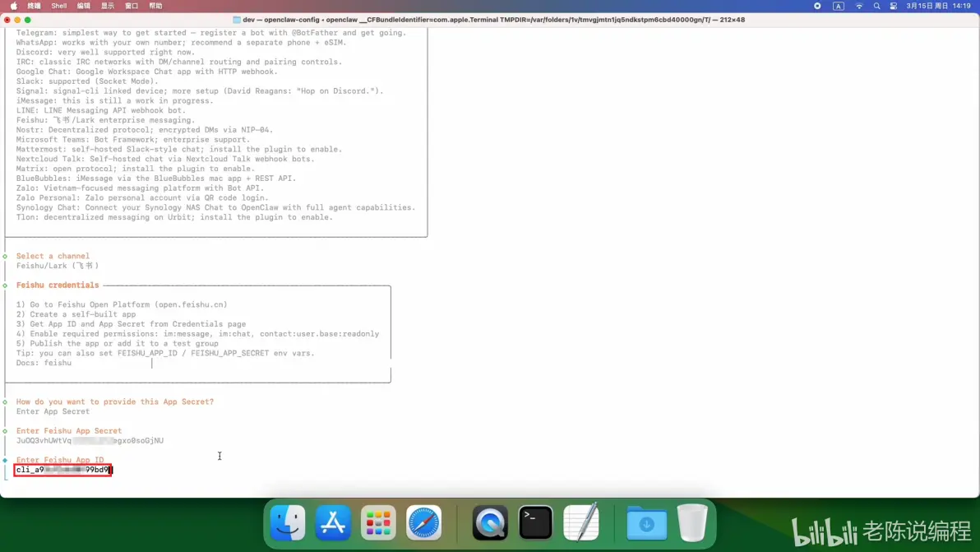The height and width of the screenshot is (552, 980).
Task: Open the Apple menu
Action: pyautogui.click(x=14, y=6)
